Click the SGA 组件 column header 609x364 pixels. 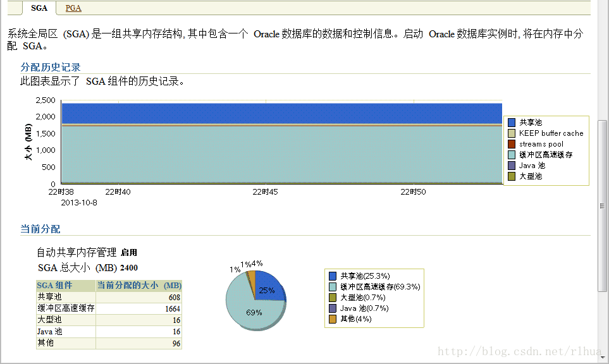pos(66,286)
